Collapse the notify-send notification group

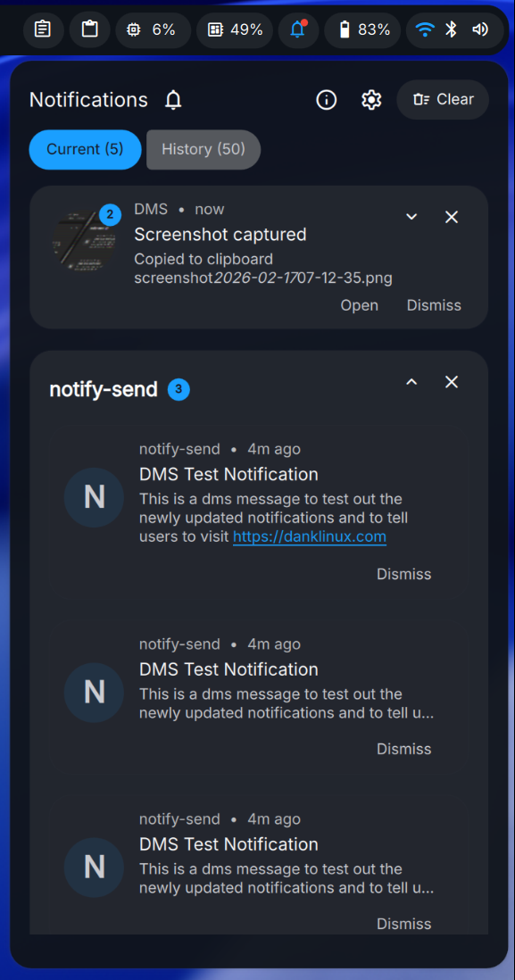coord(411,381)
